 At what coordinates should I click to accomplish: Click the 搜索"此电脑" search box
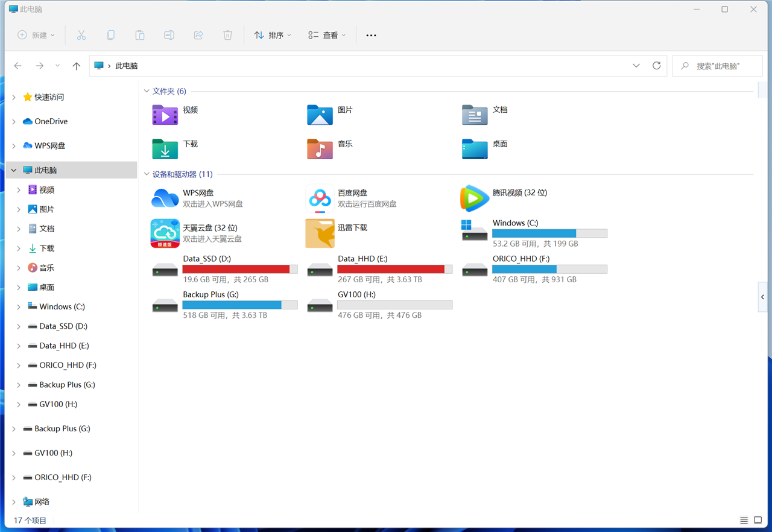point(717,66)
